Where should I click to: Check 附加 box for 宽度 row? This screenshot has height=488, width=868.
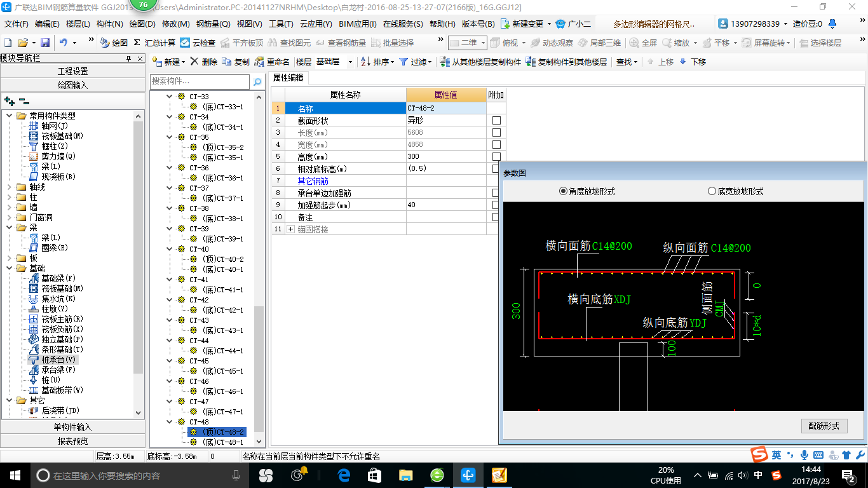pyautogui.click(x=496, y=144)
